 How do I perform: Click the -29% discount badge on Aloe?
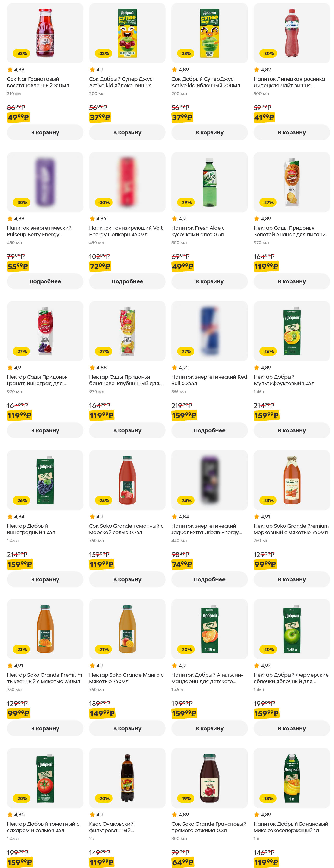(x=186, y=203)
